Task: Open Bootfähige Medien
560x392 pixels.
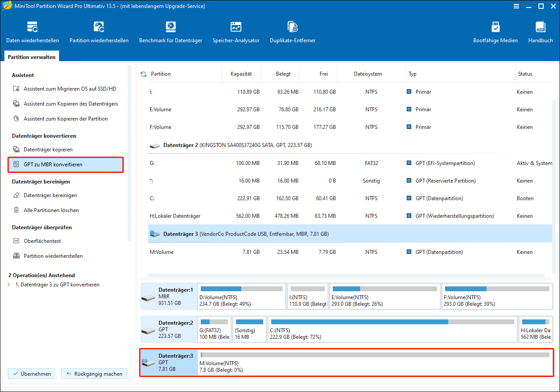Action: (x=495, y=31)
